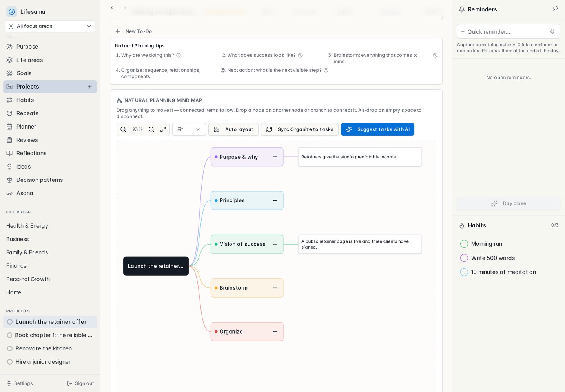Click Sync Organize to tasks
This screenshot has height=392, width=565.
(x=300, y=129)
